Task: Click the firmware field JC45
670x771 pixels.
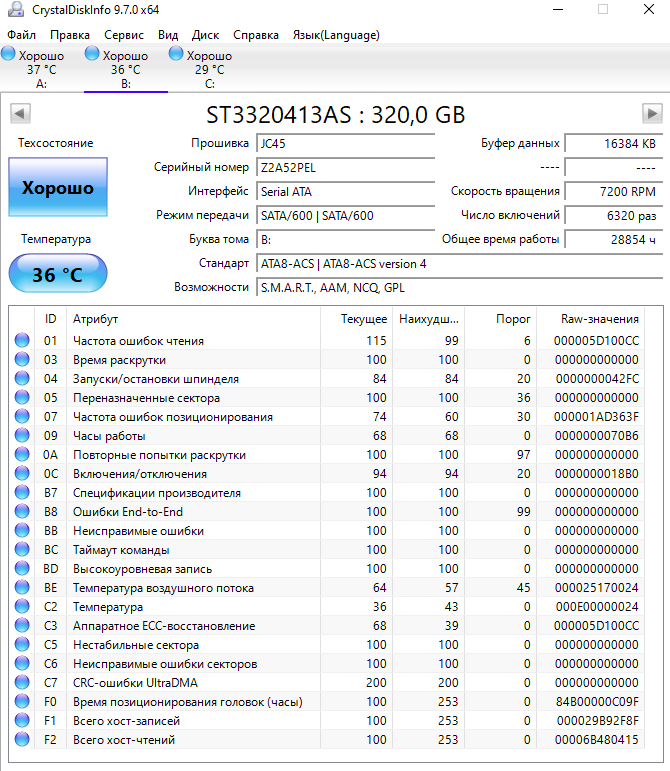Action: (346, 144)
